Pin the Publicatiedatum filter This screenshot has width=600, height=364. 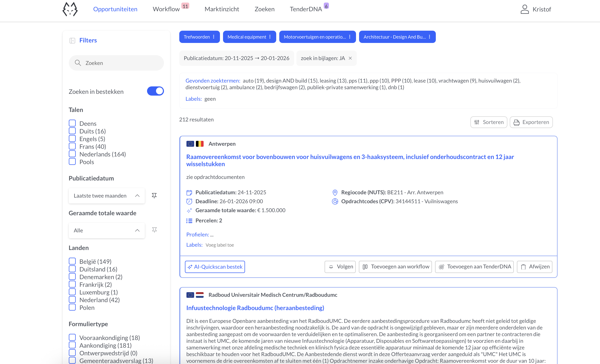(154, 196)
